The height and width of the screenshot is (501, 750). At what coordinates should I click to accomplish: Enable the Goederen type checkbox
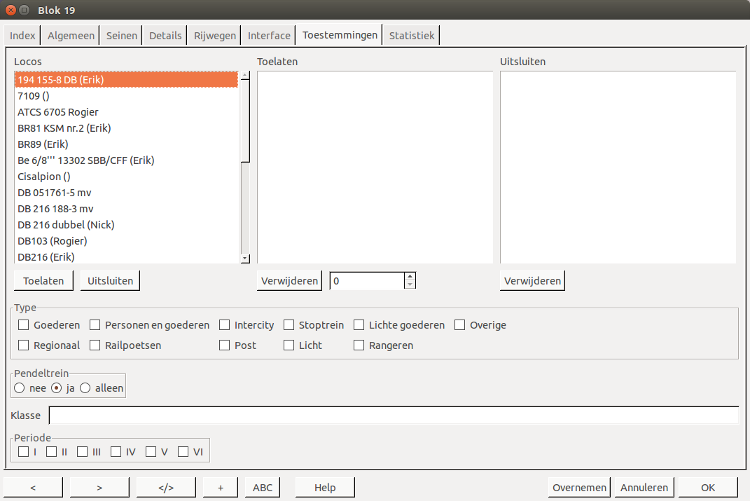pos(24,325)
